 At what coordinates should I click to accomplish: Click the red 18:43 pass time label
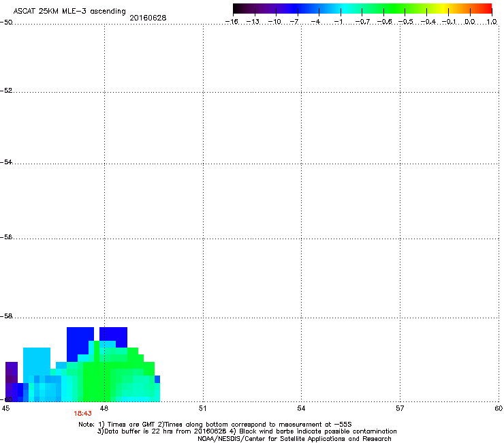click(x=82, y=414)
